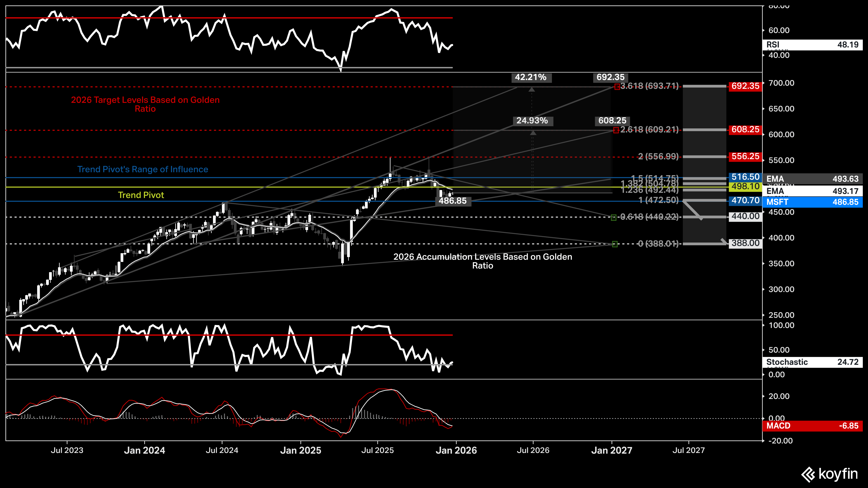The width and height of the screenshot is (868, 488).
Task: Click the yellow 498.10 Trend Pivot price tag
Action: (x=745, y=186)
